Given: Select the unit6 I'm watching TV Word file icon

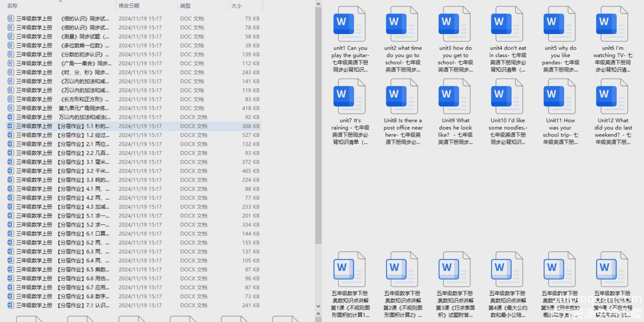Looking at the screenshot, I should (x=612, y=24).
